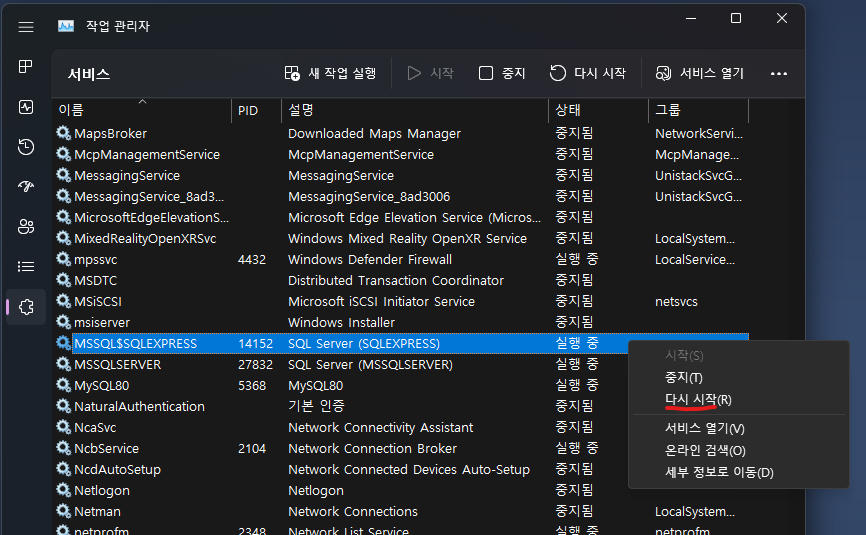Select MicrosoftEdgeElevationS... service name
Viewport: 866px width, 535px height.
tap(151, 218)
